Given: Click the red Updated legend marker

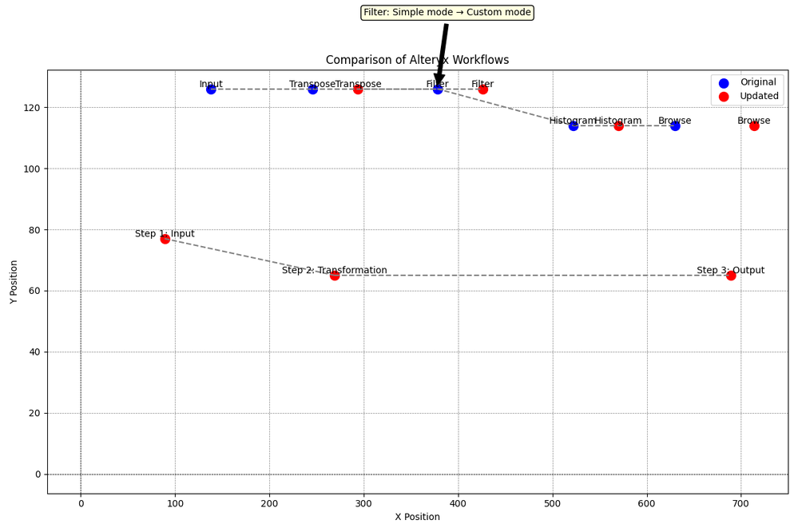Looking at the screenshot, I should (724, 96).
